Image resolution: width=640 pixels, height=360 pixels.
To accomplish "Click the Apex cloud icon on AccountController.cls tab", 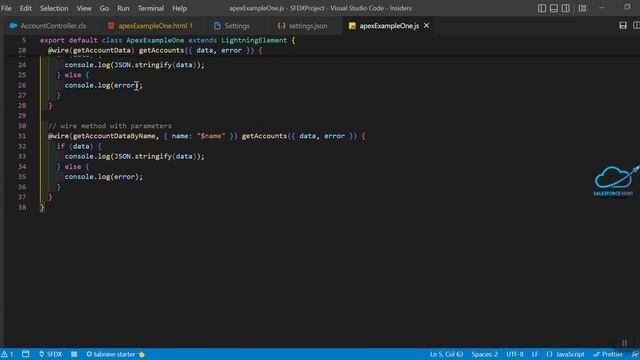I will tap(13, 26).
